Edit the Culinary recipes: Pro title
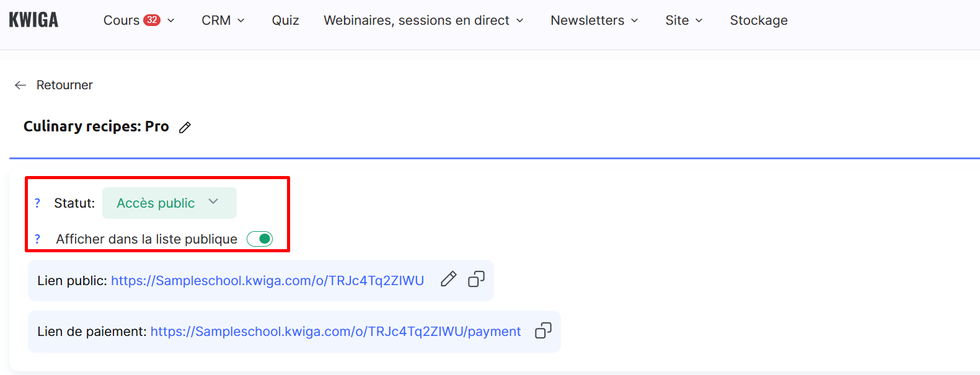 tap(185, 128)
